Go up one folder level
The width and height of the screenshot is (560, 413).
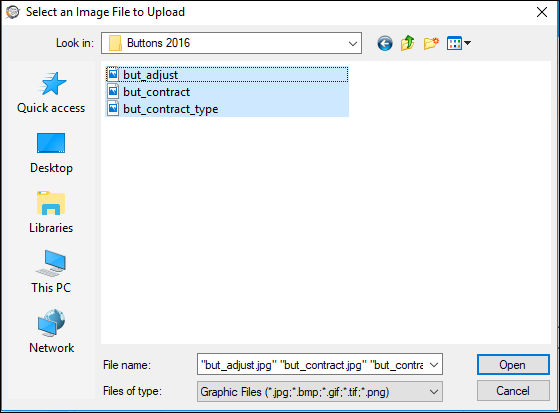pos(408,44)
